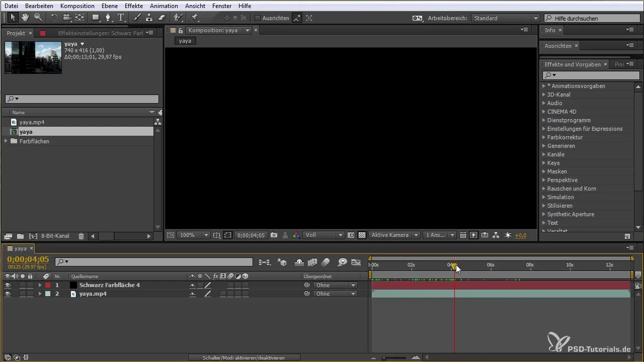Open composition mini-flowchart in timeline
Screen dimensions: 644x362
coord(264,262)
